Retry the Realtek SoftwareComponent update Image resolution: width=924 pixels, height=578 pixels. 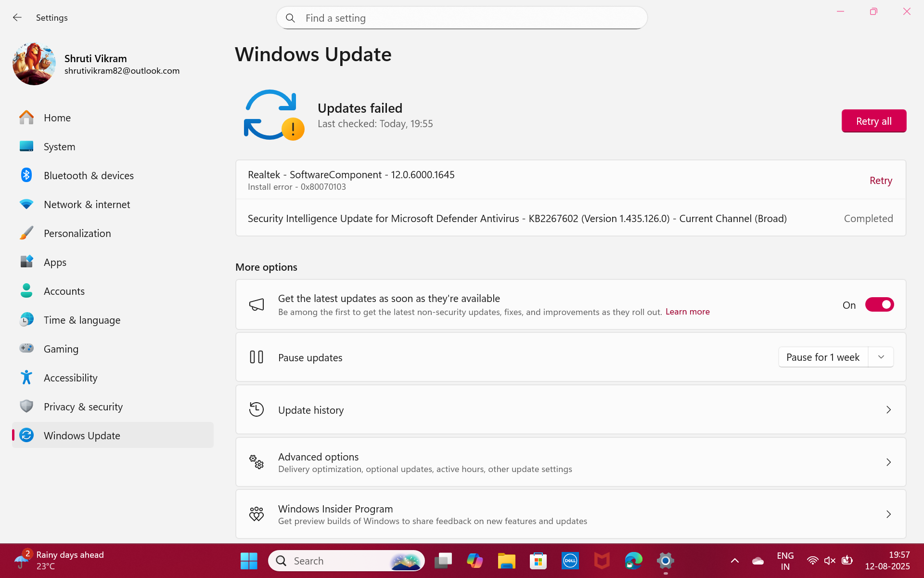(x=881, y=181)
